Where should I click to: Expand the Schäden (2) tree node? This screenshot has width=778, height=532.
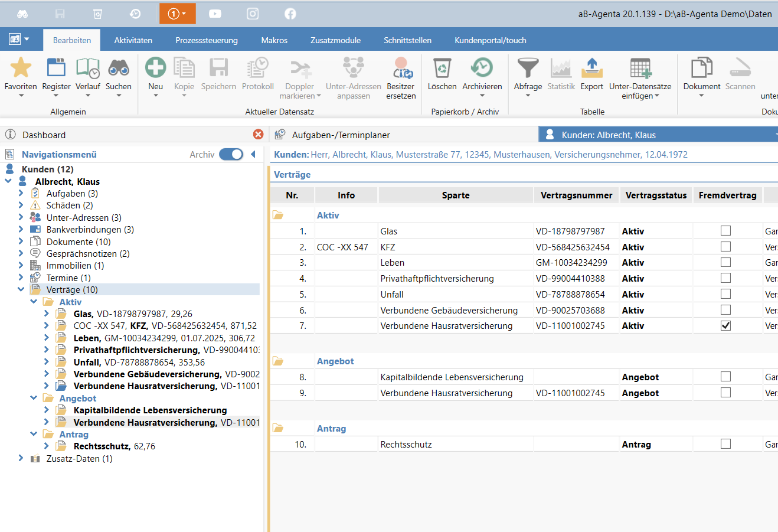pyautogui.click(x=21, y=205)
